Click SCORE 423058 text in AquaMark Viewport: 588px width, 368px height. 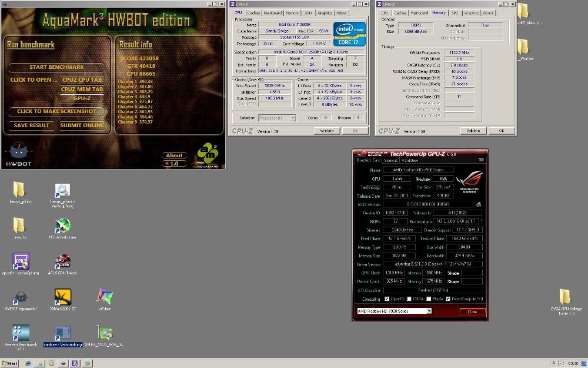[x=139, y=58]
